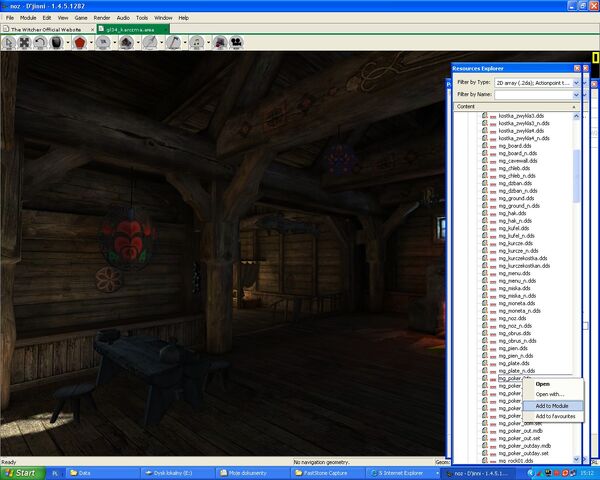Select mg_poker_out.mdb in the resource list
The image size is (600, 480).
pos(520,431)
